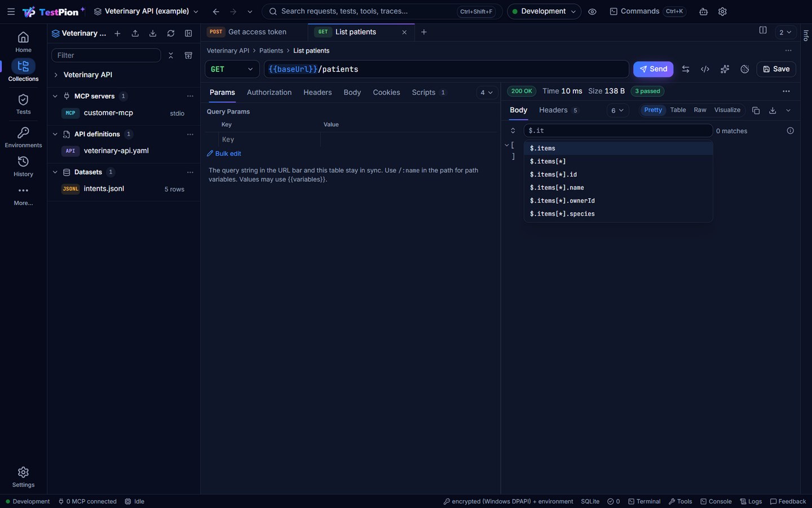Open the cookies icon next to Save
This screenshot has height=508, width=812.
745,69
